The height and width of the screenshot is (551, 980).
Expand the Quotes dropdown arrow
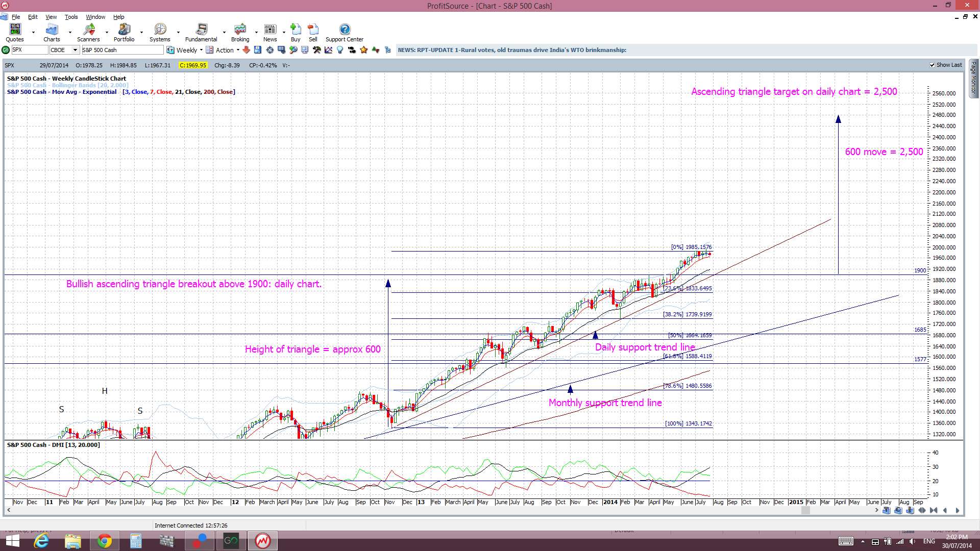(x=33, y=33)
